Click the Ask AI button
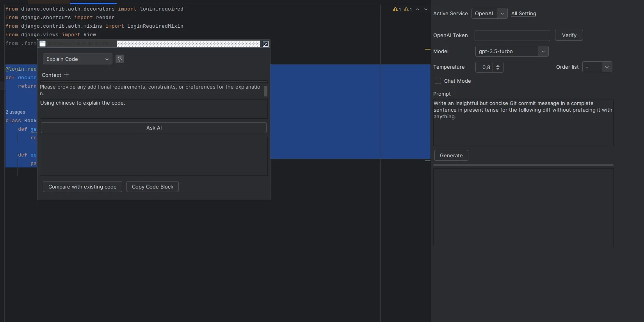The image size is (644, 322). [x=154, y=128]
